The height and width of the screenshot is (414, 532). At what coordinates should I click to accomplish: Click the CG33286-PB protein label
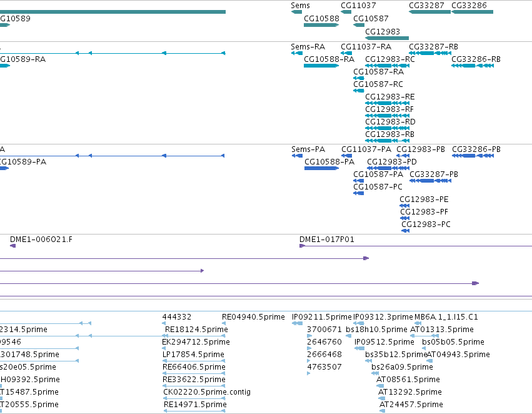pos(476,149)
